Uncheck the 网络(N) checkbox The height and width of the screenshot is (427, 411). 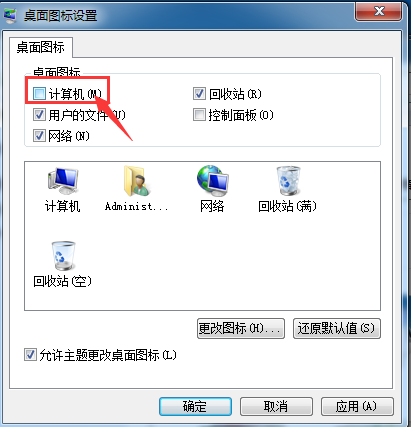pos(39,136)
